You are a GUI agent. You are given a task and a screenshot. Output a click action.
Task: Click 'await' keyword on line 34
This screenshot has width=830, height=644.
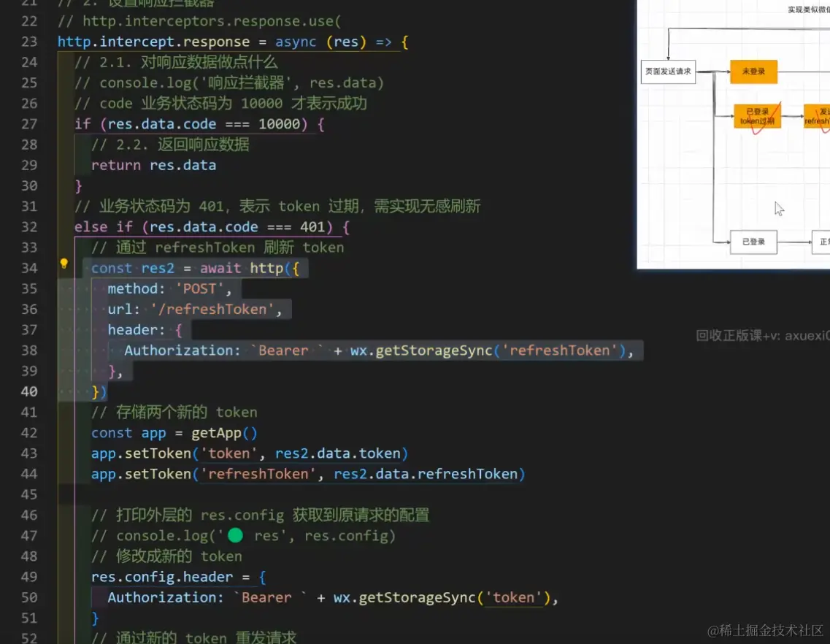(220, 268)
